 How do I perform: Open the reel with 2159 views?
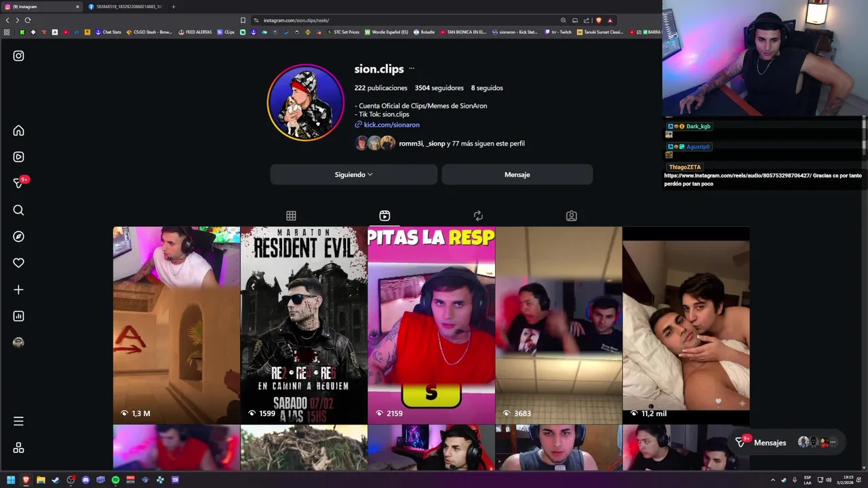(x=431, y=325)
